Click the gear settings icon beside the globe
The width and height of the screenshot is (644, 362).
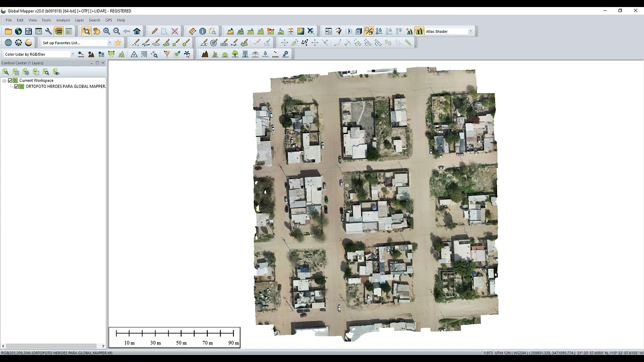(x=18, y=43)
